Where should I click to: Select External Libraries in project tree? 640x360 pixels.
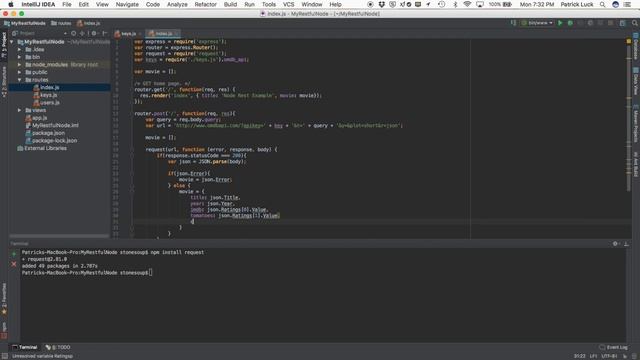(42, 148)
